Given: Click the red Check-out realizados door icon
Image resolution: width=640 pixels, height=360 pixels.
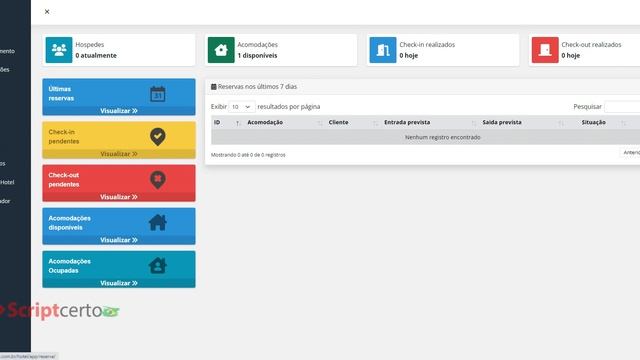Looking at the screenshot, I should (545, 50).
